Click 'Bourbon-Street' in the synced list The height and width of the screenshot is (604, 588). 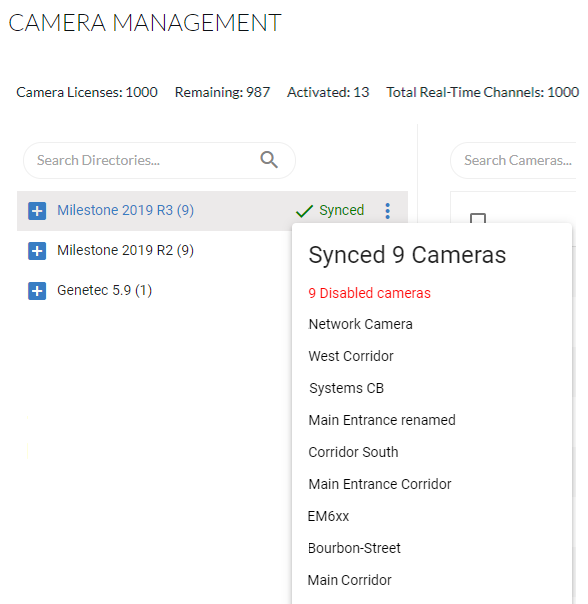[x=354, y=548]
